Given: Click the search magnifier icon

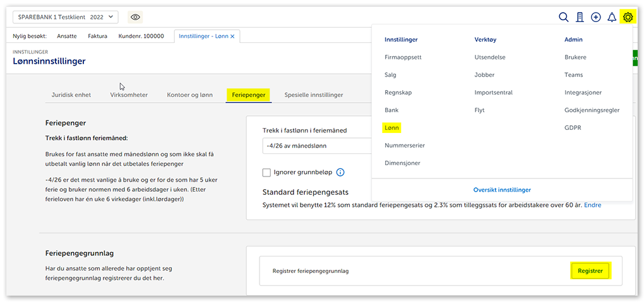Looking at the screenshot, I should [x=563, y=17].
